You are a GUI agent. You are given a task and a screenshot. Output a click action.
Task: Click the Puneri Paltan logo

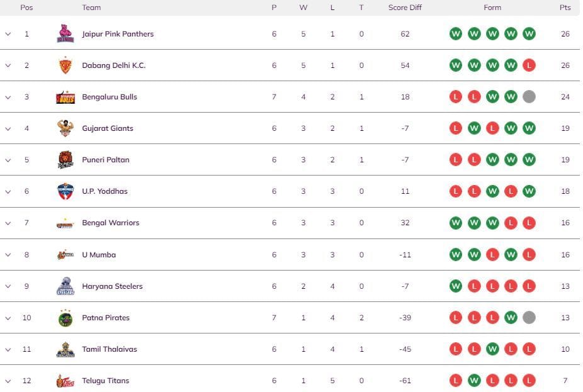pyautogui.click(x=65, y=159)
